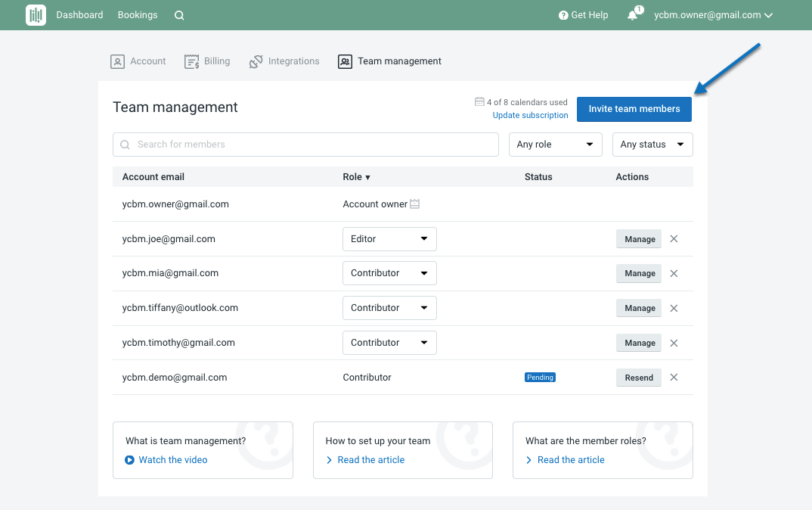
Task: Click the play icon next to Watch the video
Action: (x=129, y=459)
